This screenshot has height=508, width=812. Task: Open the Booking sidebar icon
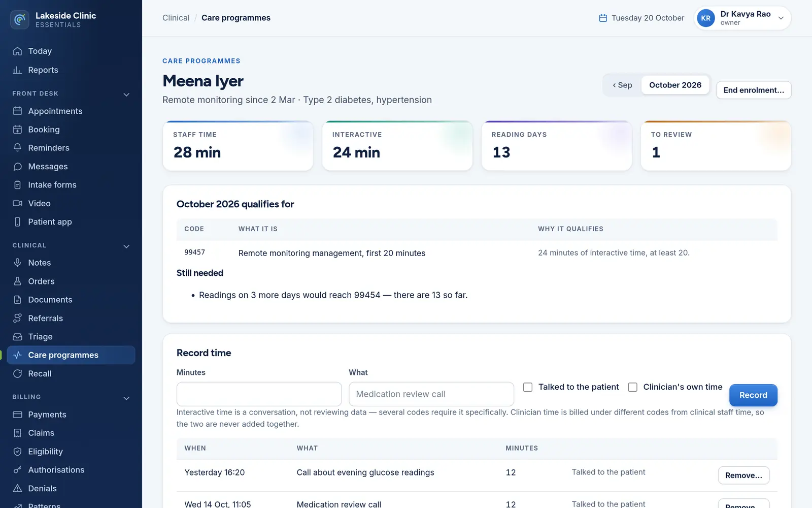point(18,130)
